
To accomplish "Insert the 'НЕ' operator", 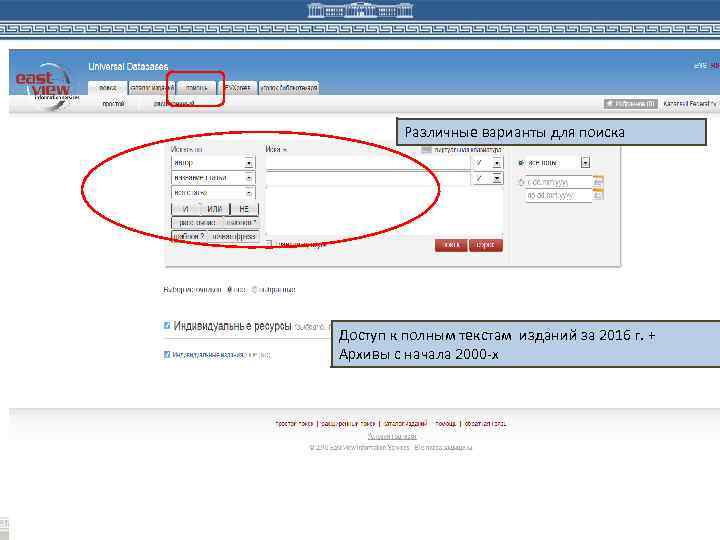I will pyautogui.click(x=244, y=209).
